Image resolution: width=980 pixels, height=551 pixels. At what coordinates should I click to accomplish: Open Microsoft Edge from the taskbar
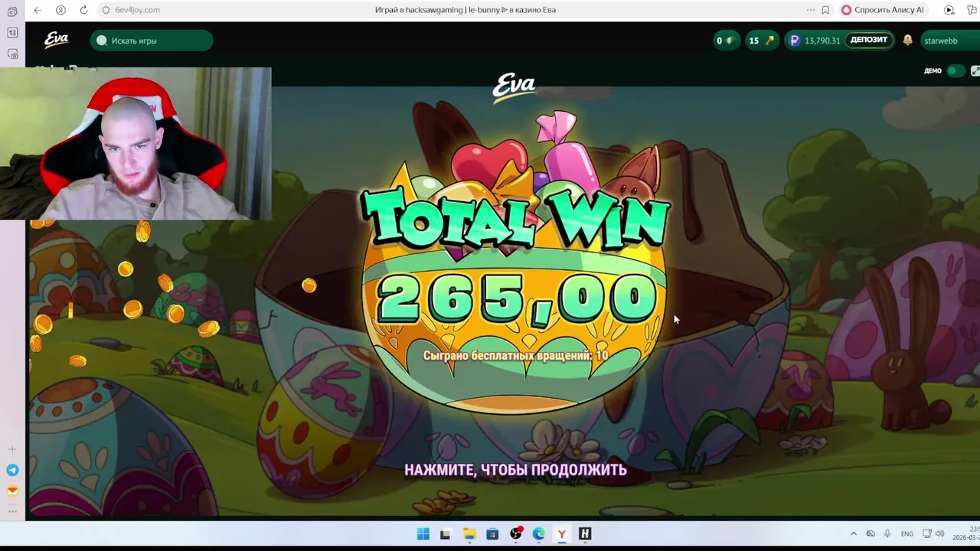point(539,533)
